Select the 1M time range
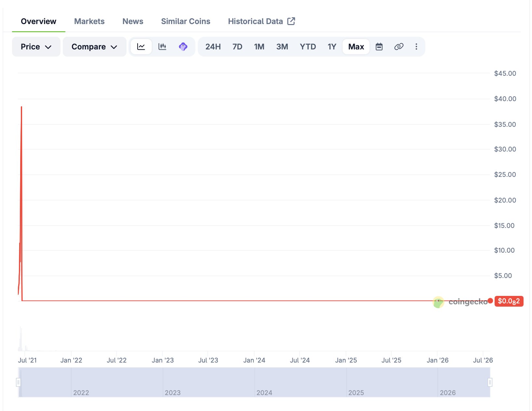Screen dimensions: 532x411 coord(259,46)
